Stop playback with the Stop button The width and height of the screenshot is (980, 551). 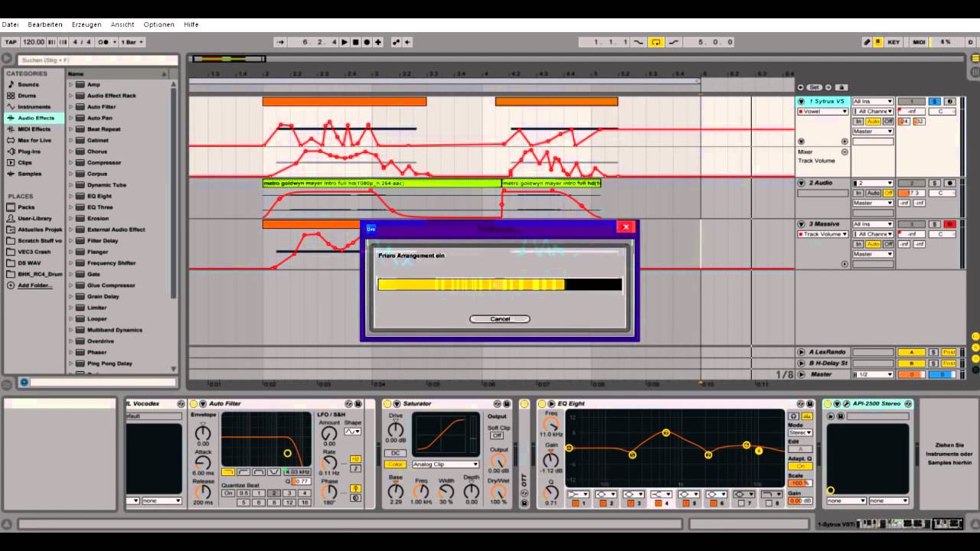(x=355, y=42)
